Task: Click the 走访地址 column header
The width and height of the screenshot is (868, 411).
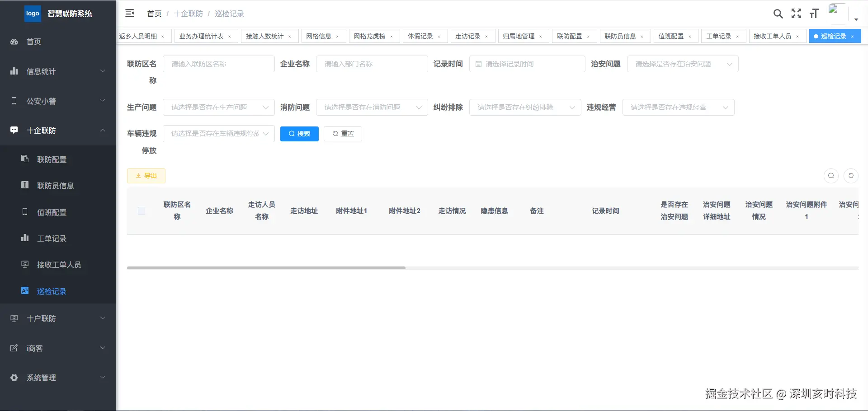Action: click(x=304, y=211)
